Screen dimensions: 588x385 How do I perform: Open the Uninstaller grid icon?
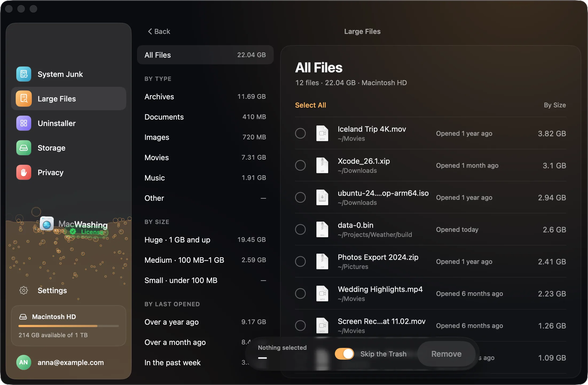pos(24,123)
